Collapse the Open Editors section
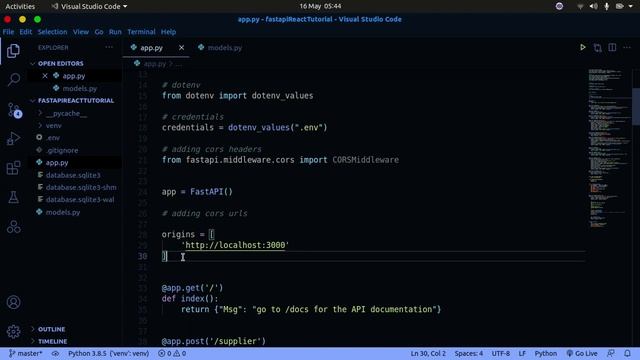 coord(60,64)
